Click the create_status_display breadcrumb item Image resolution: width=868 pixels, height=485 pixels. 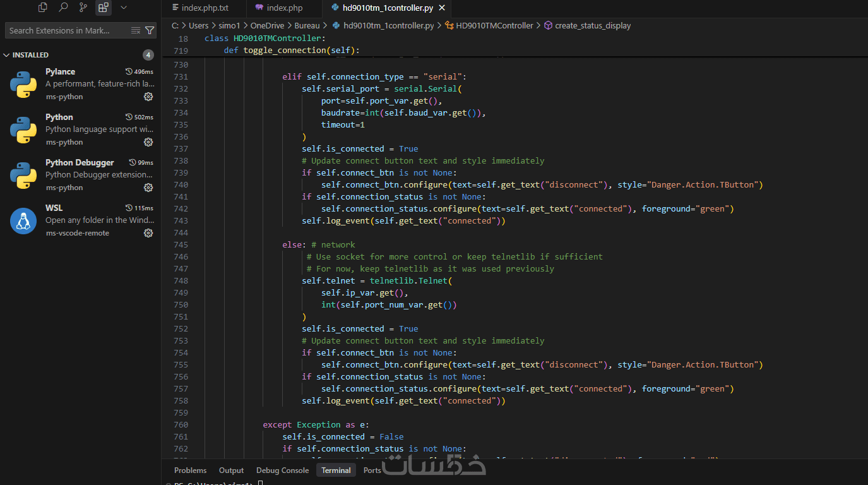592,26
